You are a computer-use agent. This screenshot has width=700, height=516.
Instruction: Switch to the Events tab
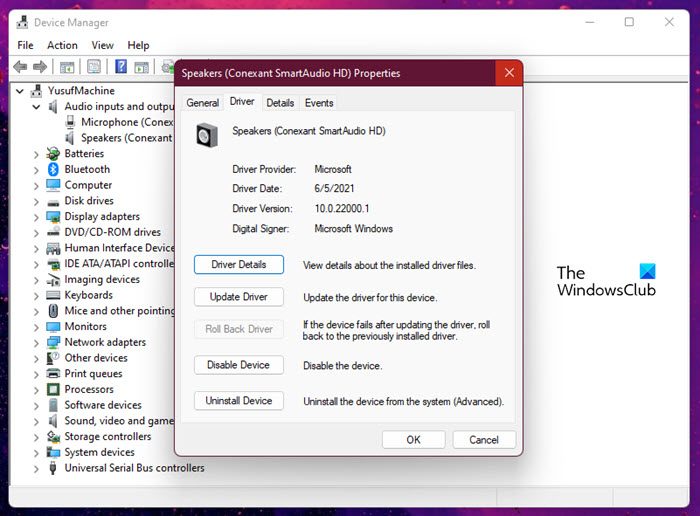(319, 103)
